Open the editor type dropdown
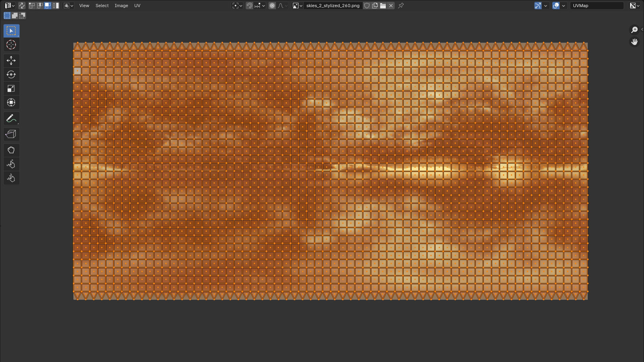This screenshot has height=362, width=644. pos(10,5)
